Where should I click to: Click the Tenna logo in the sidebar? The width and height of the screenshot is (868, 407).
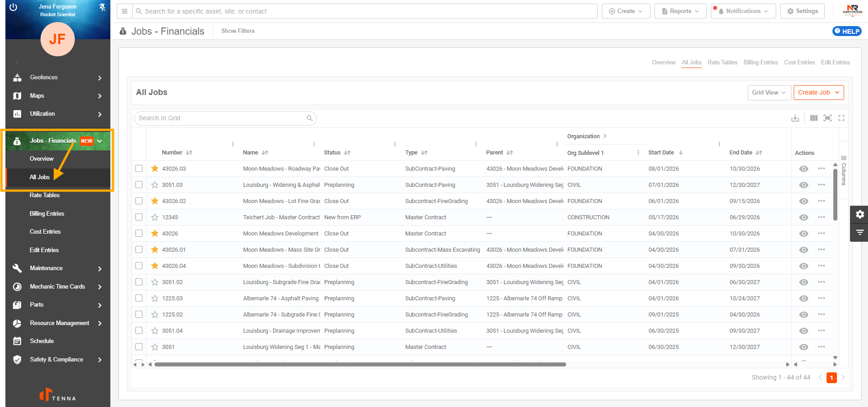(x=58, y=395)
